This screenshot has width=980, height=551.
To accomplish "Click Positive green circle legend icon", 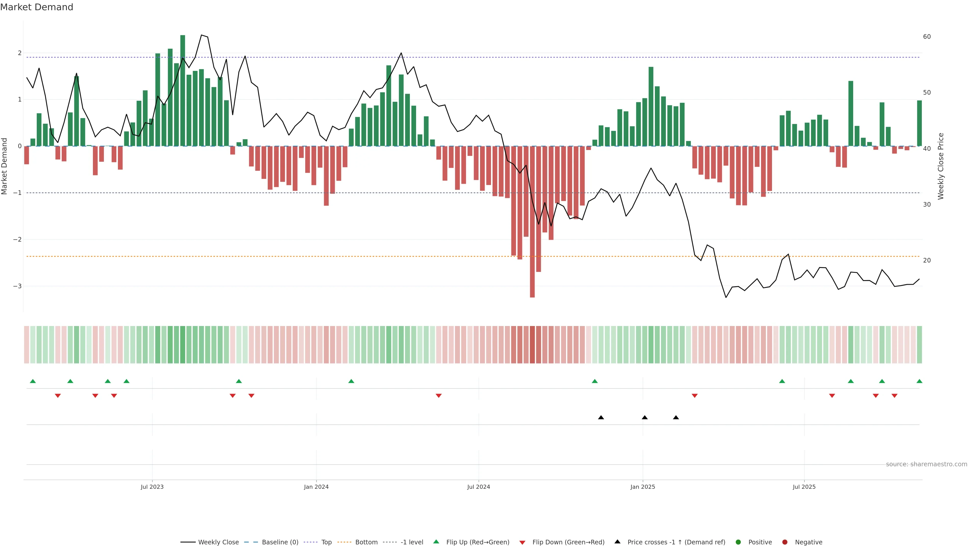I will tap(738, 542).
